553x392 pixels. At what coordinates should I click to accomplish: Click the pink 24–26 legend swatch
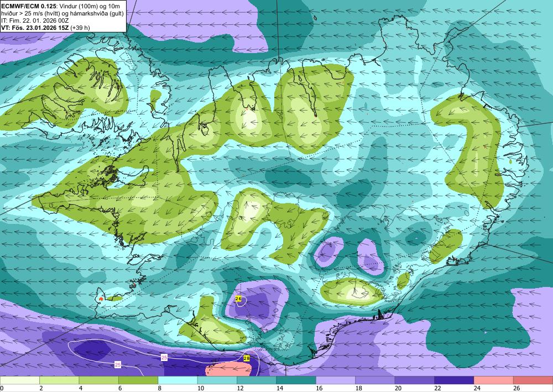[x=494, y=380]
